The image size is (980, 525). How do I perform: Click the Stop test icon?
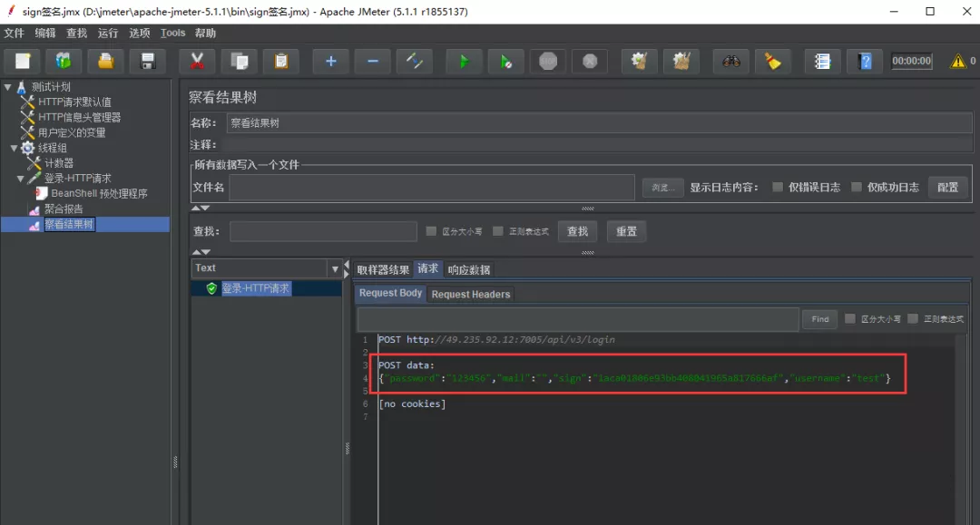(x=548, y=61)
